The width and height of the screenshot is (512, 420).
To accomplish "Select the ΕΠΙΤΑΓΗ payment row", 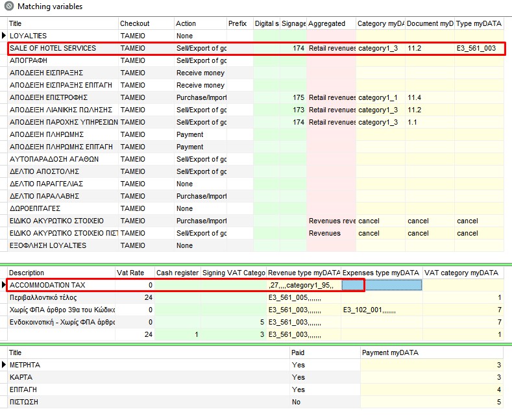I will click(256, 389).
